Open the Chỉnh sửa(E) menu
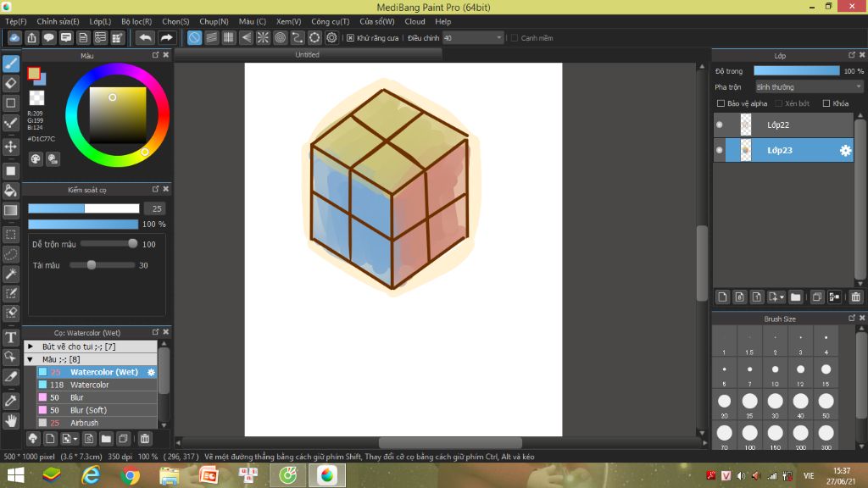This screenshot has width=868, height=488. tap(58, 21)
